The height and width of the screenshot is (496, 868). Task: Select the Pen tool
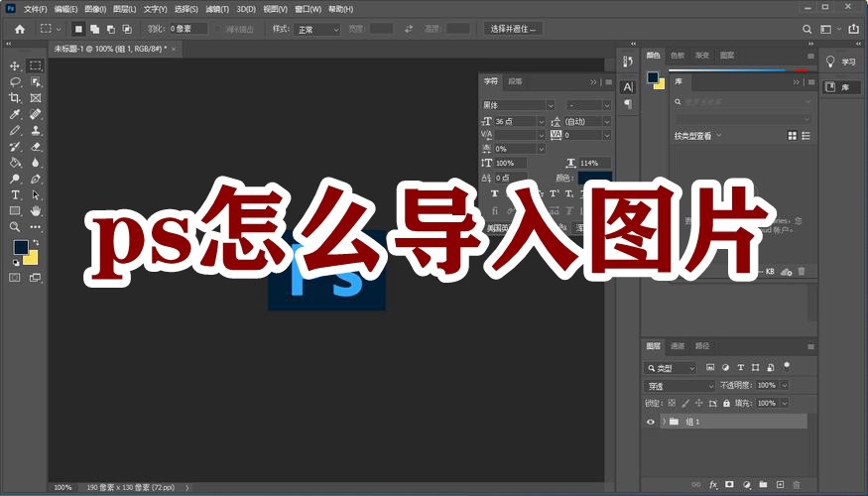(36, 179)
